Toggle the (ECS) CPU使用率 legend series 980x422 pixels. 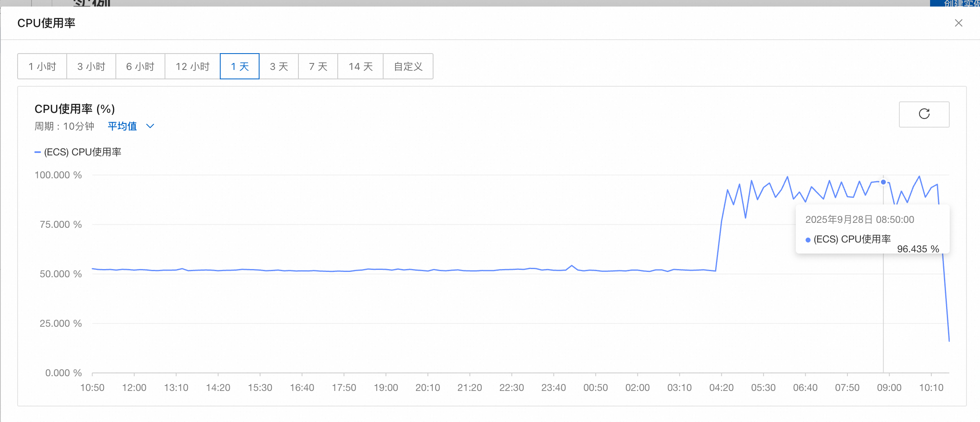click(78, 152)
